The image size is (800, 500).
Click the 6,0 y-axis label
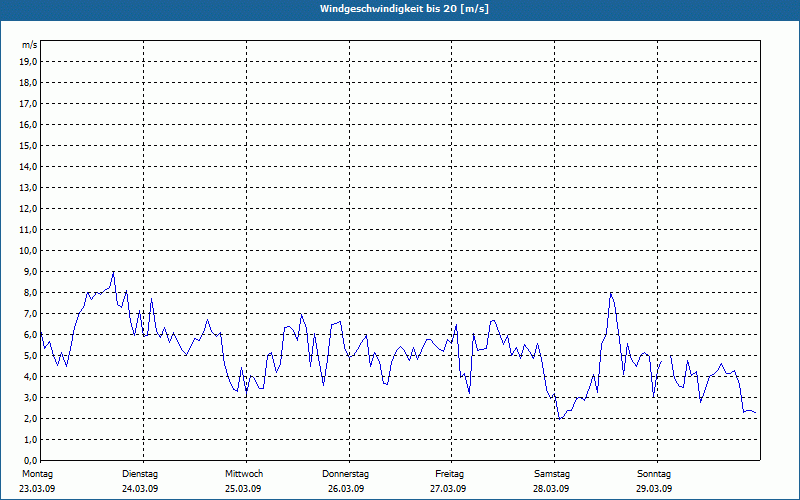30,334
